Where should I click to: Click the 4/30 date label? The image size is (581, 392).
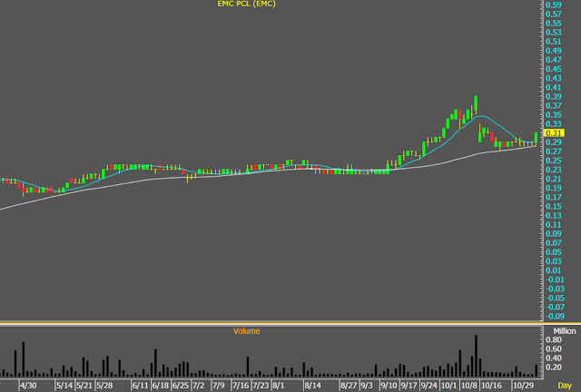click(28, 386)
